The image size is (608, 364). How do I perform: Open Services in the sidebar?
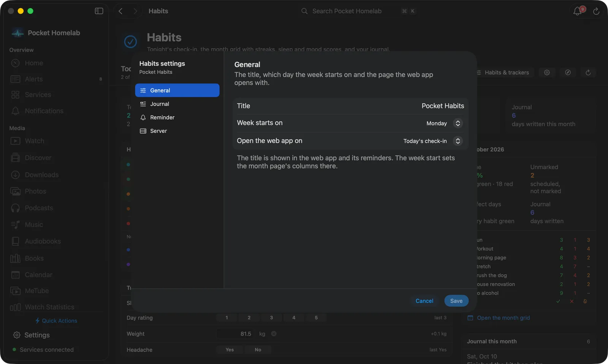pos(56,95)
